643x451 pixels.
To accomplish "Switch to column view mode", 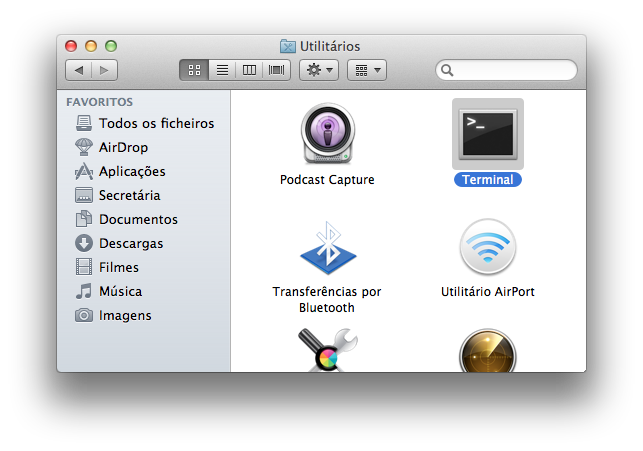I will coord(249,70).
